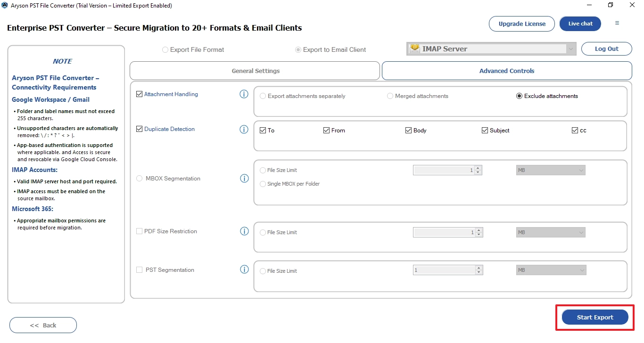Click the Start Export button
Viewport: 644px width, 343px height.
point(595,318)
